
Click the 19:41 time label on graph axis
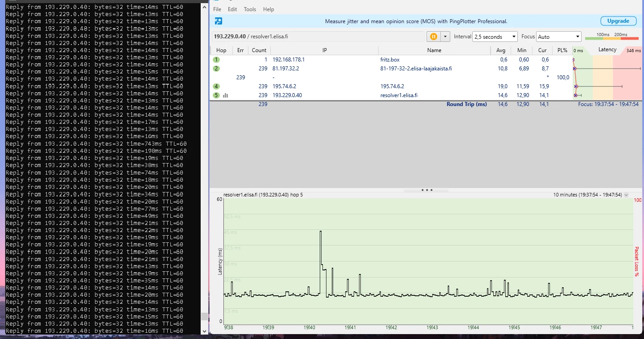pos(350,327)
